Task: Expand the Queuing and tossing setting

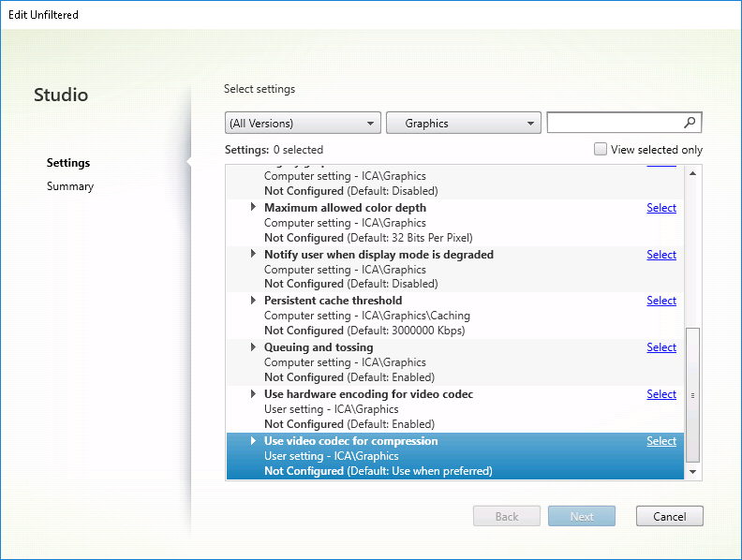Action: point(253,347)
